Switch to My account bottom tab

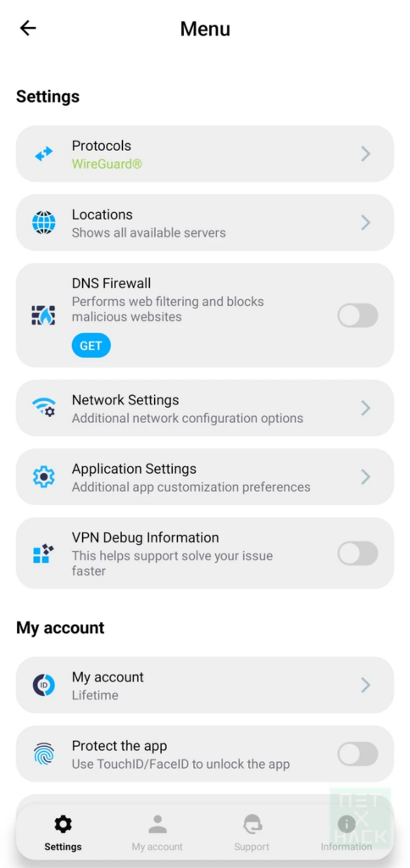pyautogui.click(x=158, y=832)
